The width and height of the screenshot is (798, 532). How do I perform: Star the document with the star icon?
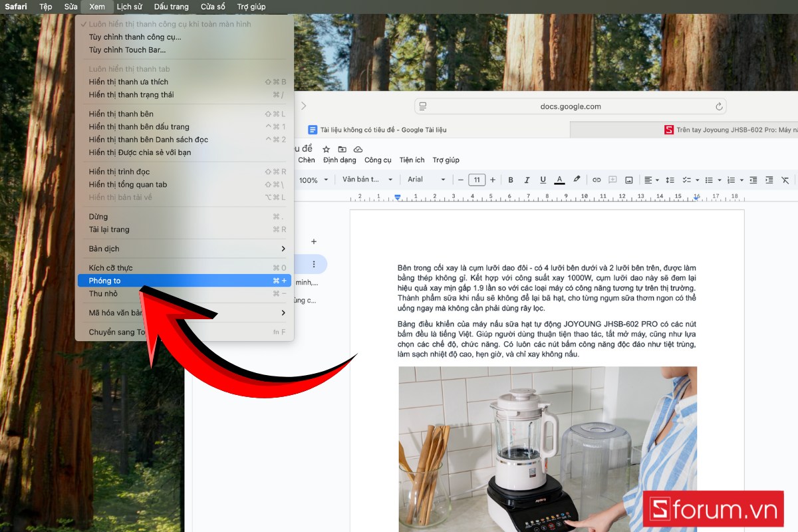pos(326,149)
